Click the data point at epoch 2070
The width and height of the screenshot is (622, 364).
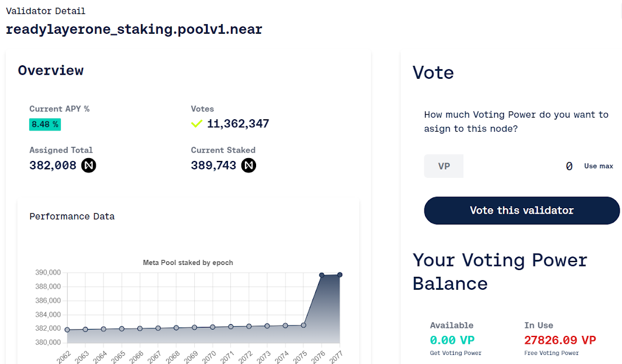[212, 326]
